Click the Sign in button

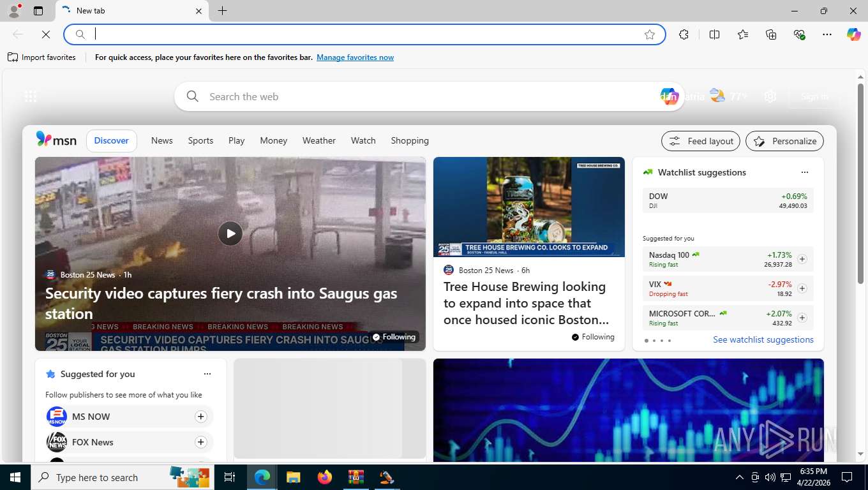tap(814, 96)
